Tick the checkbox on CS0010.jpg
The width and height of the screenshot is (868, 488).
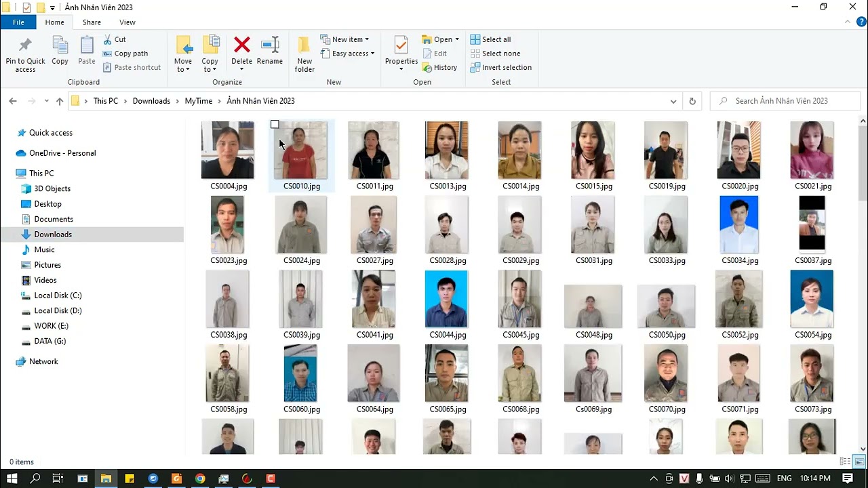275,125
